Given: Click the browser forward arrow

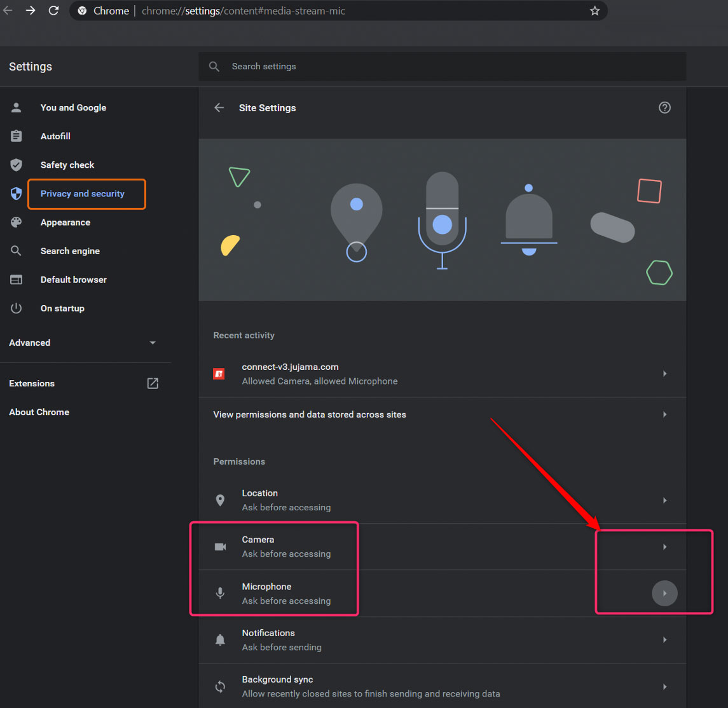Looking at the screenshot, I should (x=31, y=11).
